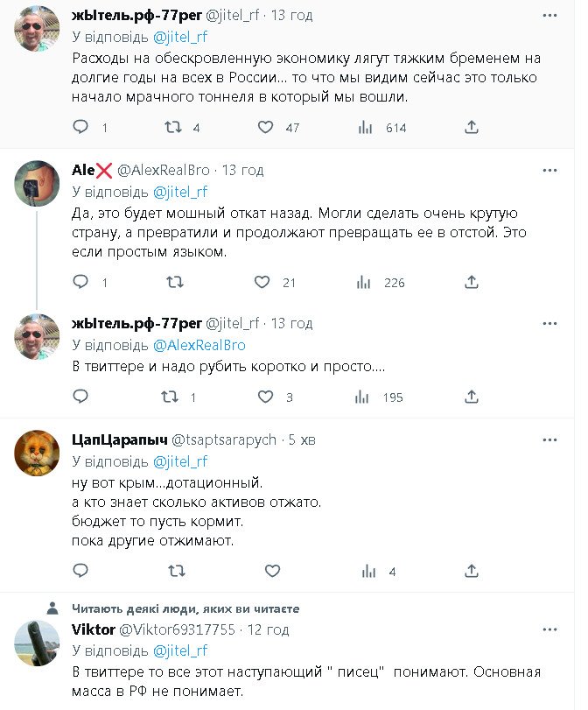Open @jitel_rf link in Viktor's reply
Image resolution: width=588 pixels, height=710 pixels.
[180, 650]
